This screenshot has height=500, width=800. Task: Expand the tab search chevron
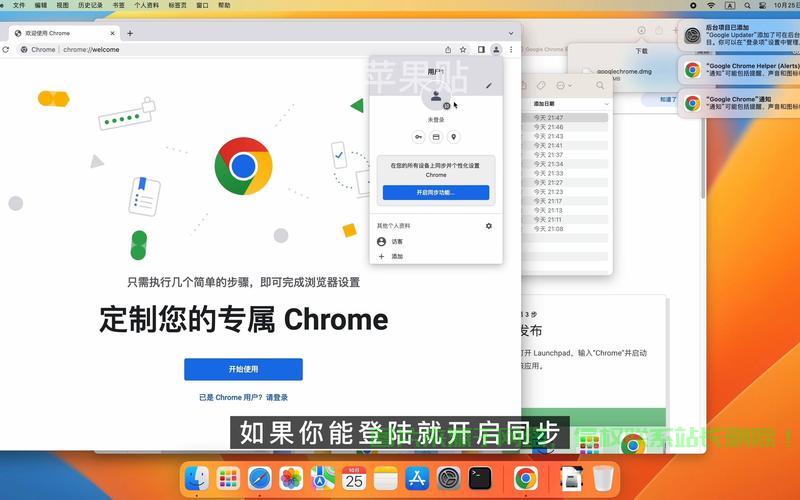(511, 33)
